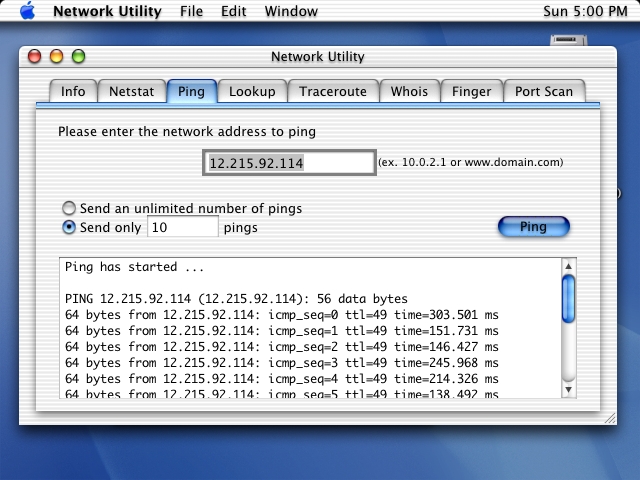Click the Network Utility window title
The width and height of the screenshot is (640, 480).
(x=318, y=56)
